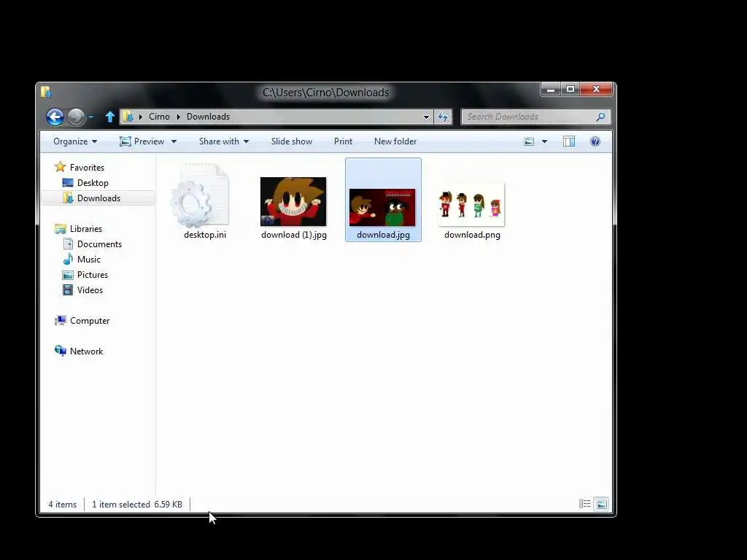Start Slide show from toolbar
The image size is (747, 560).
(292, 141)
